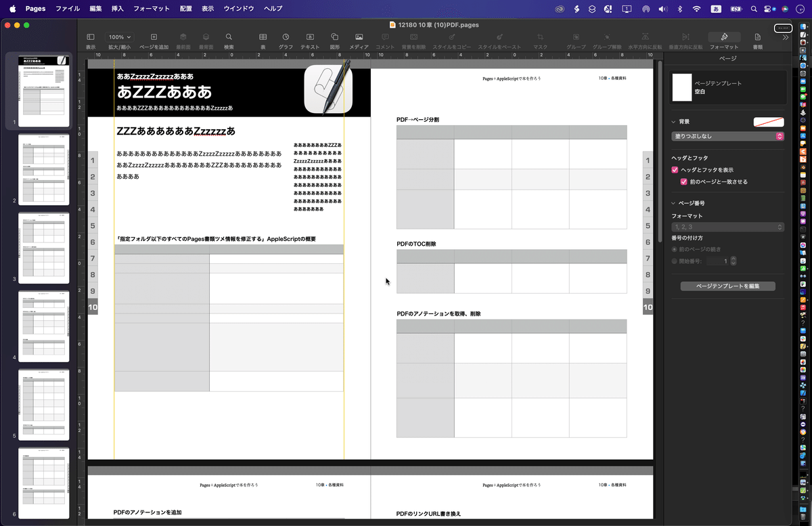Click the ページテンプレートを編集 button
The width and height of the screenshot is (812, 526).
(x=727, y=286)
